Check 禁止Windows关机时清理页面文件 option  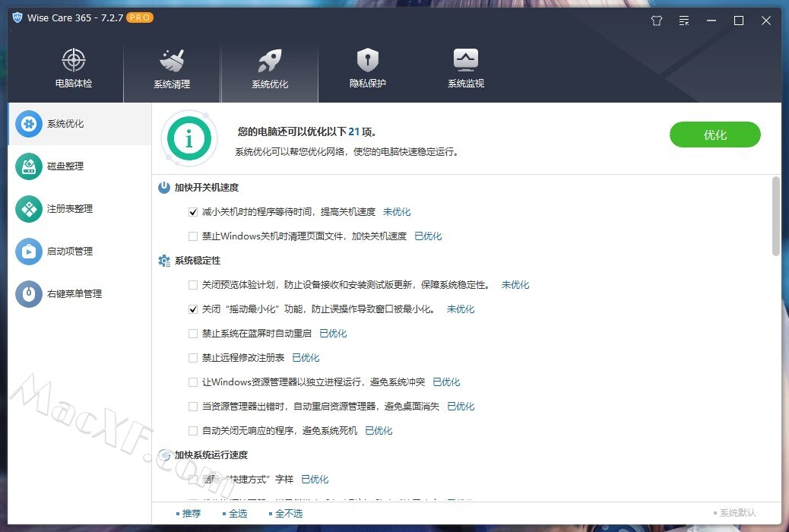[193, 236]
